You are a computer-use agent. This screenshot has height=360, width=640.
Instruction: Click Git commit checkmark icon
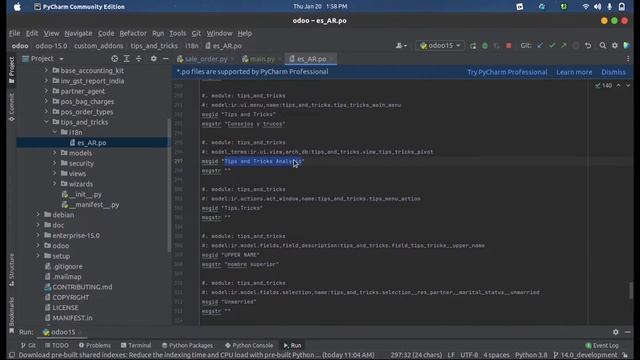pos(552,46)
